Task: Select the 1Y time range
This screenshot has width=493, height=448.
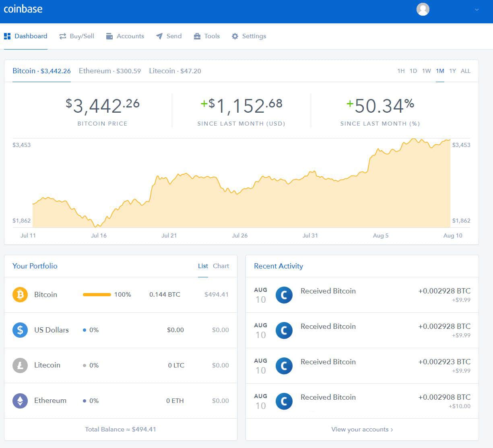Action: (x=452, y=71)
